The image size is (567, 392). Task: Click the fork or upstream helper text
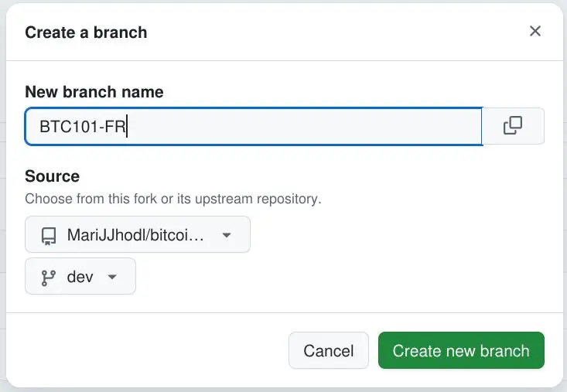tap(172, 199)
